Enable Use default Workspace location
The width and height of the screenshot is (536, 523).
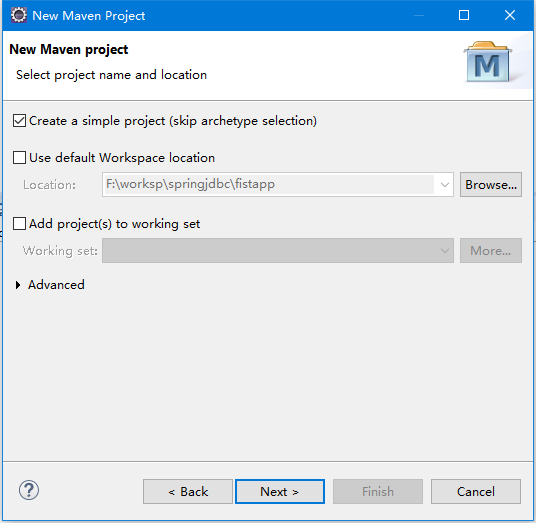tap(19, 158)
